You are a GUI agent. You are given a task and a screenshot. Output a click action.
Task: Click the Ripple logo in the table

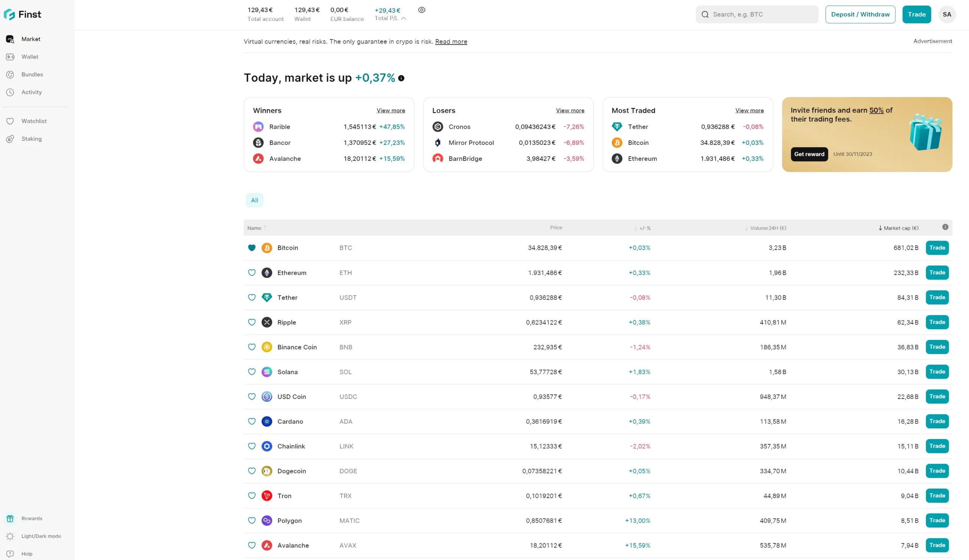point(267,322)
